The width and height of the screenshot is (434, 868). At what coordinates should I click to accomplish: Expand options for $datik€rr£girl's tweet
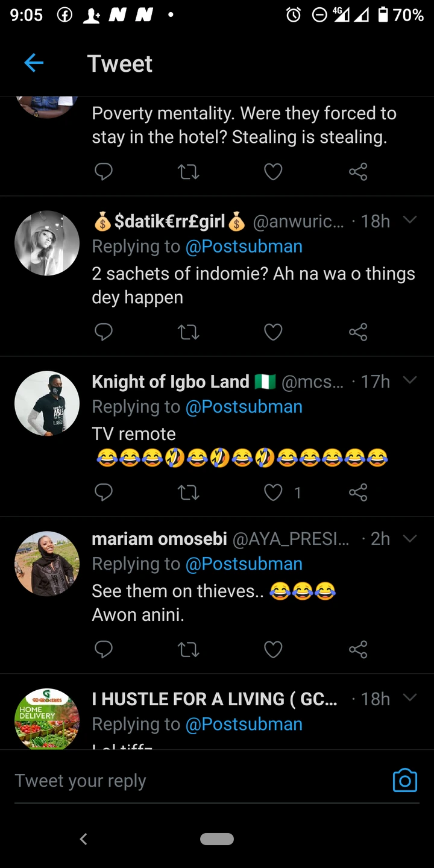[x=410, y=220]
